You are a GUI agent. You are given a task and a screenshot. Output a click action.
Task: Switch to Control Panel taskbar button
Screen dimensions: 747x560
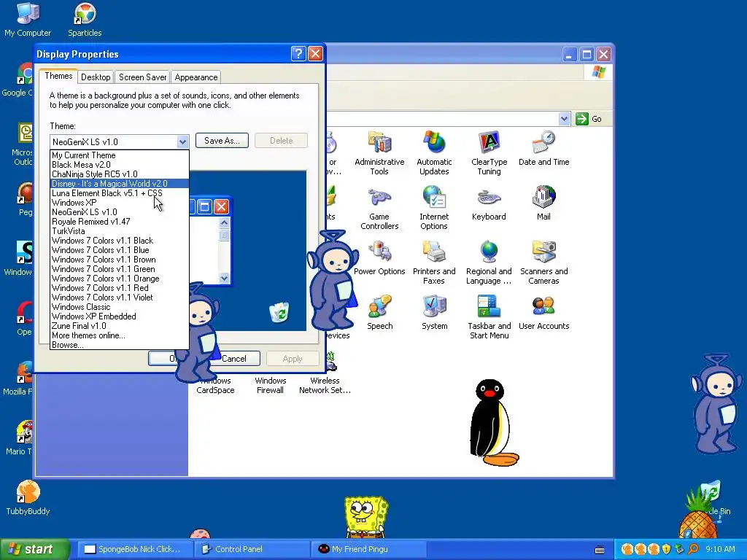point(251,549)
